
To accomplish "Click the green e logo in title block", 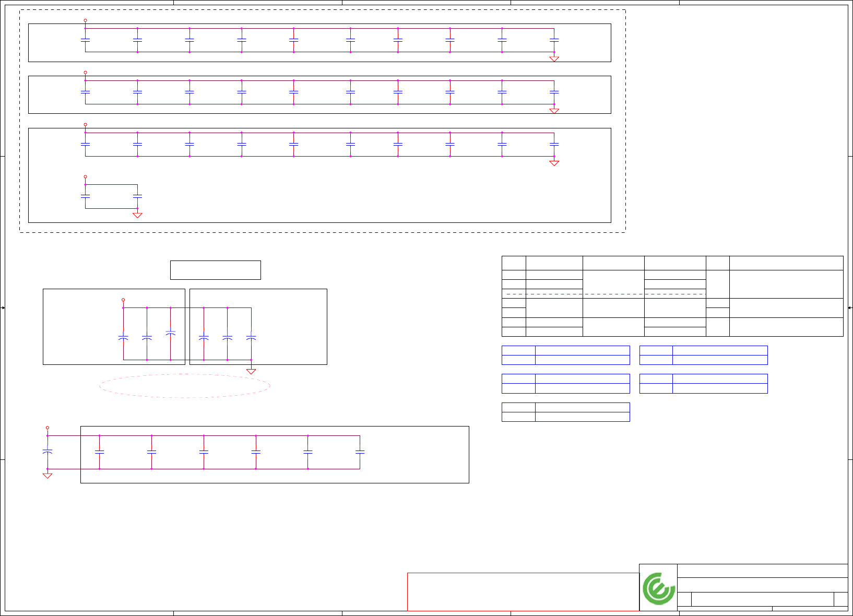I will (x=658, y=588).
